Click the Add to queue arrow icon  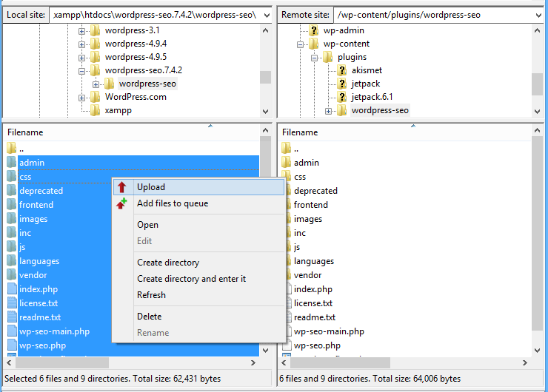(x=121, y=203)
